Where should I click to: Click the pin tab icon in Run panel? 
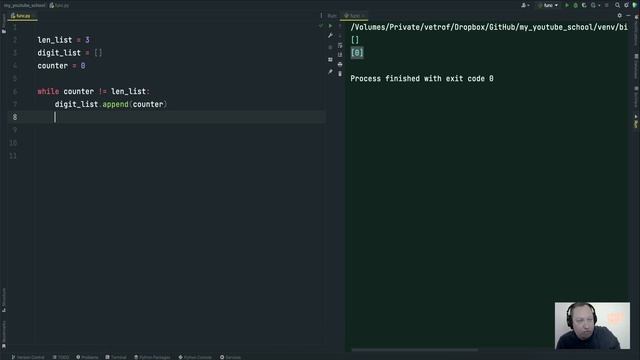330,72
